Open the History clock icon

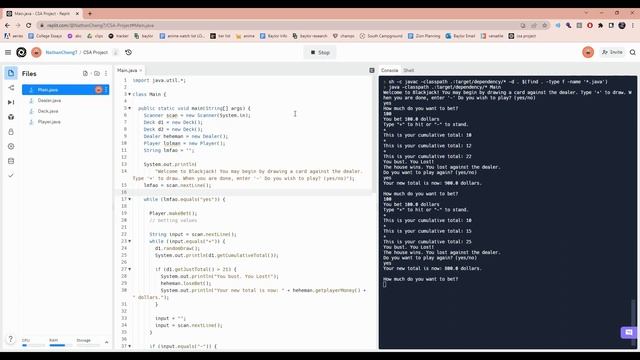point(129,52)
